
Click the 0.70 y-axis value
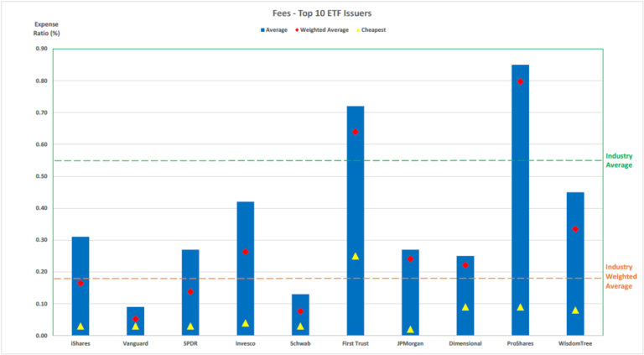point(41,112)
